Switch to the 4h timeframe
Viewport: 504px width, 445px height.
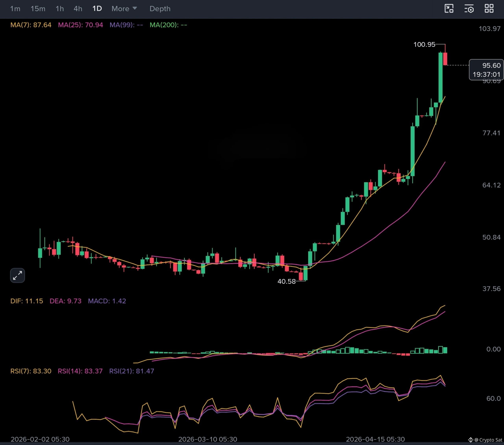point(78,9)
